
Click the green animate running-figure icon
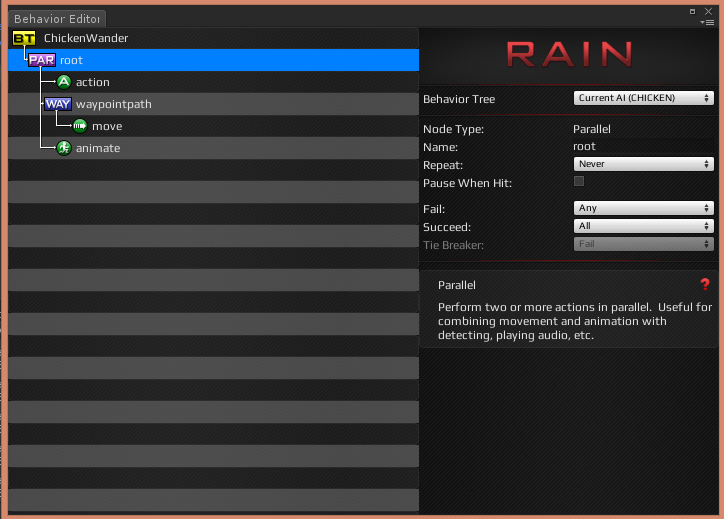click(x=64, y=148)
